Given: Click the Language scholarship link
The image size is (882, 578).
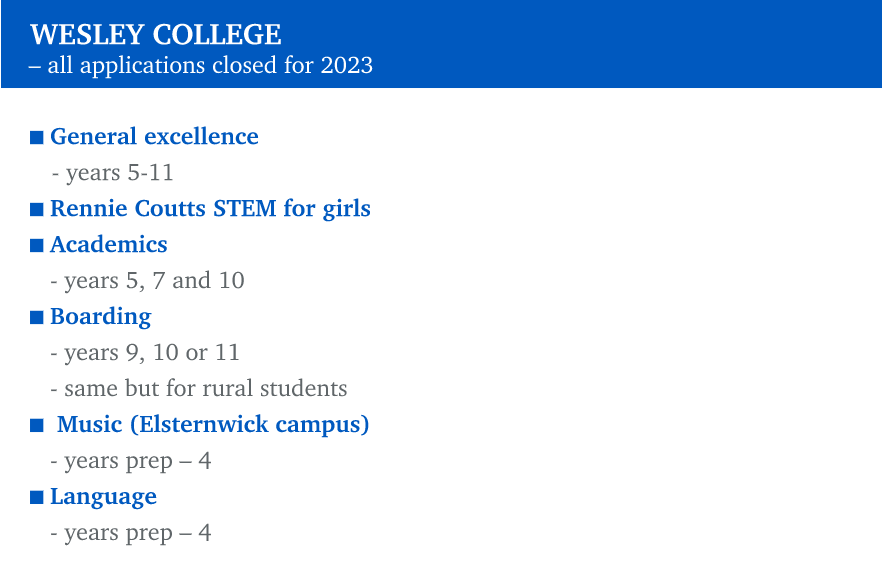Looking at the screenshot, I should coord(104,496).
